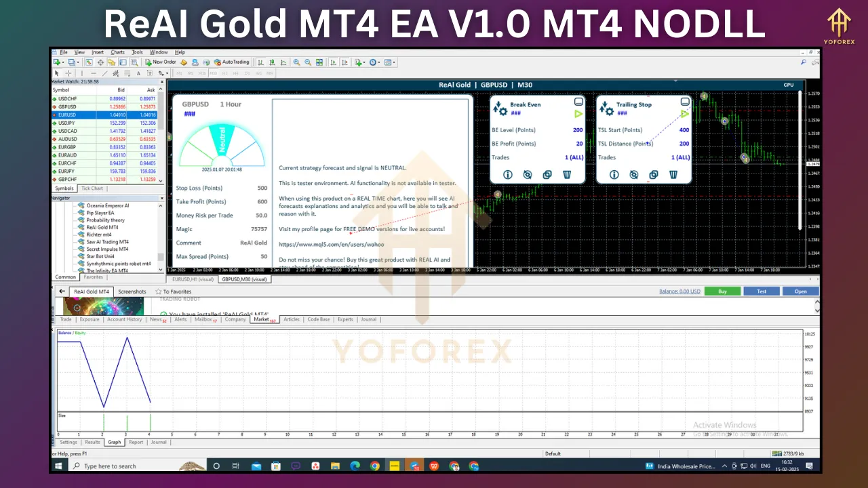This screenshot has width=868, height=488.
Task: Select the line chart toolbar icon
Action: (283, 62)
